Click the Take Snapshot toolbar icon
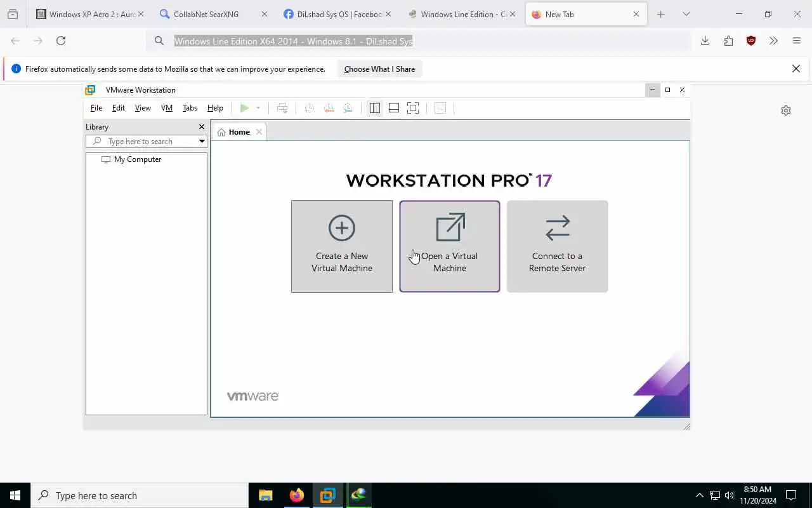The image size is (812, 508). coord(309,108)
